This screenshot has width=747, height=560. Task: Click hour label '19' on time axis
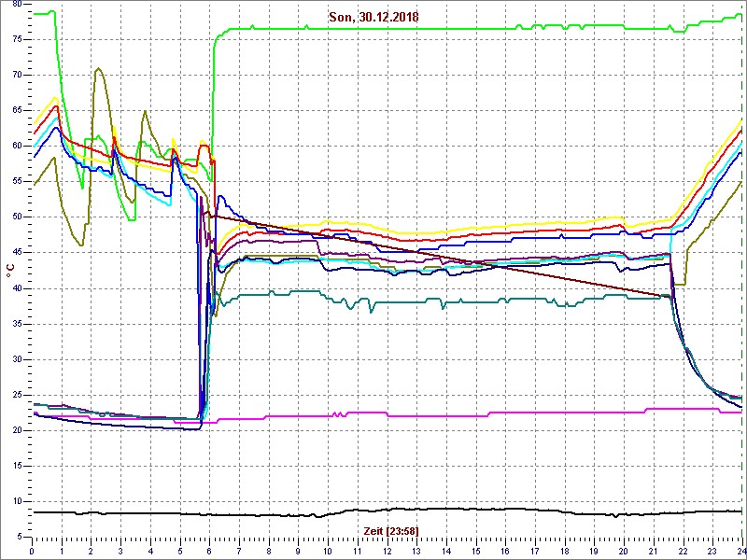[595, 551]
